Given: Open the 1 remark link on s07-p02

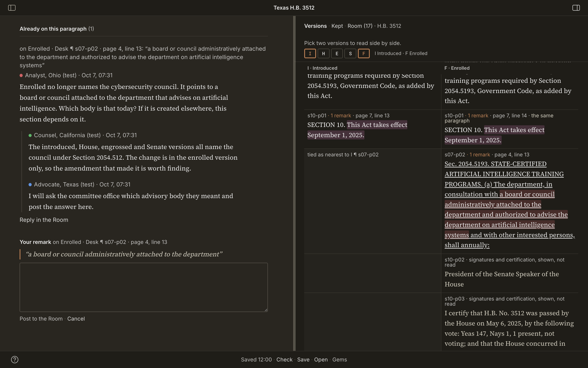Looking at the screenshot, I should tap(480, 155).
